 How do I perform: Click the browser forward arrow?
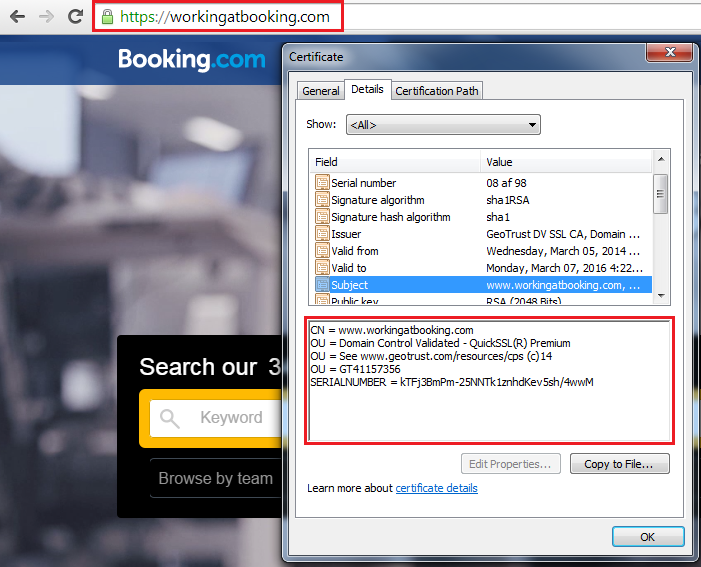pos(46,17)
